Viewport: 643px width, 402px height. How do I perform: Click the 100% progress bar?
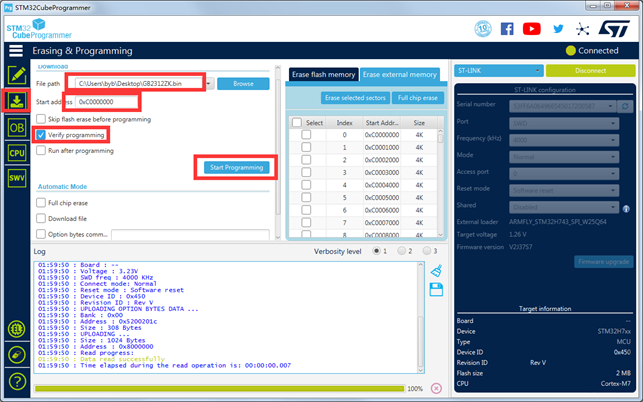point(219,388)
